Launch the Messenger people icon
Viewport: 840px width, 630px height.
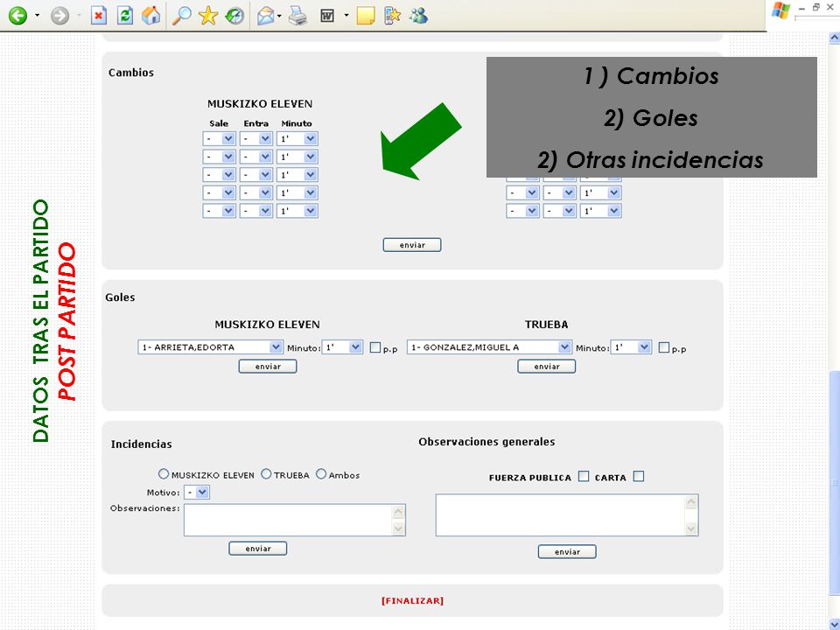[418, 16]
